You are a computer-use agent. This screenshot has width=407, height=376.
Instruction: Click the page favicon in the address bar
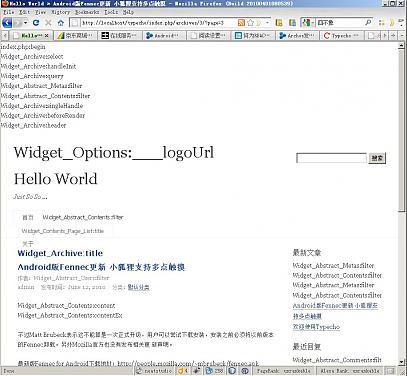pos(76,23)
